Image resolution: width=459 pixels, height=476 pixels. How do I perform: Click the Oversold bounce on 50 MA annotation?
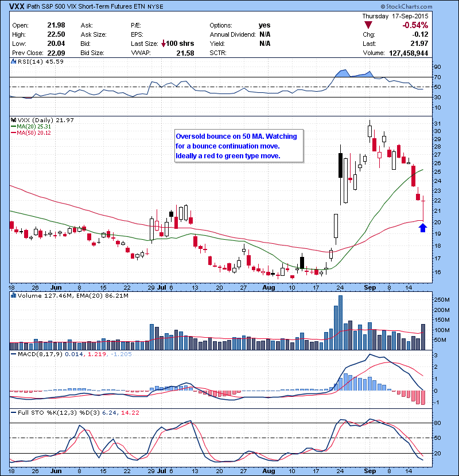click(239, 146)
